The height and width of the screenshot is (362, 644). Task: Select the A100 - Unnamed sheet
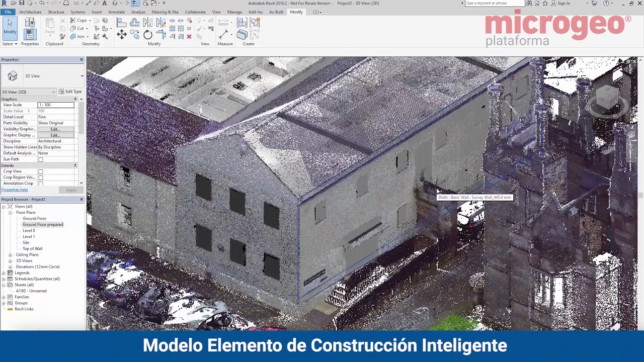pyautogui.click(x=31, y=291)
